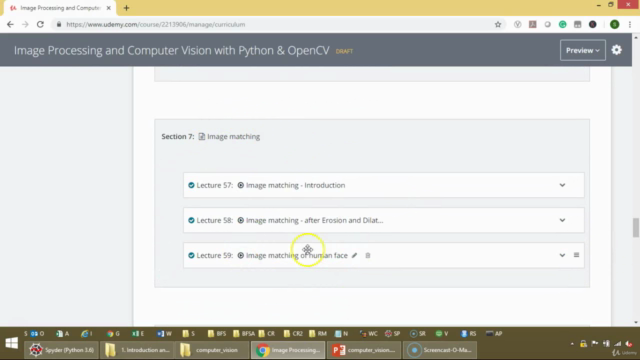Image resolution: width=640 pixels, height=360 pixels.
Task: Open the CR2 folder shortcut in toolbar
Action: [x=293, y=333]
